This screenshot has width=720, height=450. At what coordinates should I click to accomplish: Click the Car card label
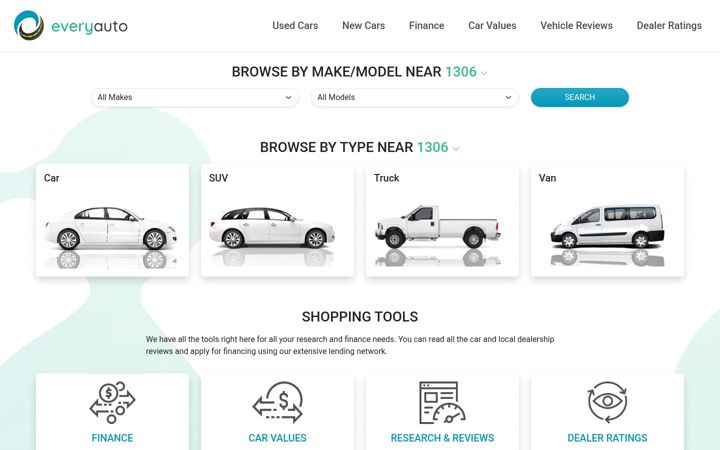(51, 178)
